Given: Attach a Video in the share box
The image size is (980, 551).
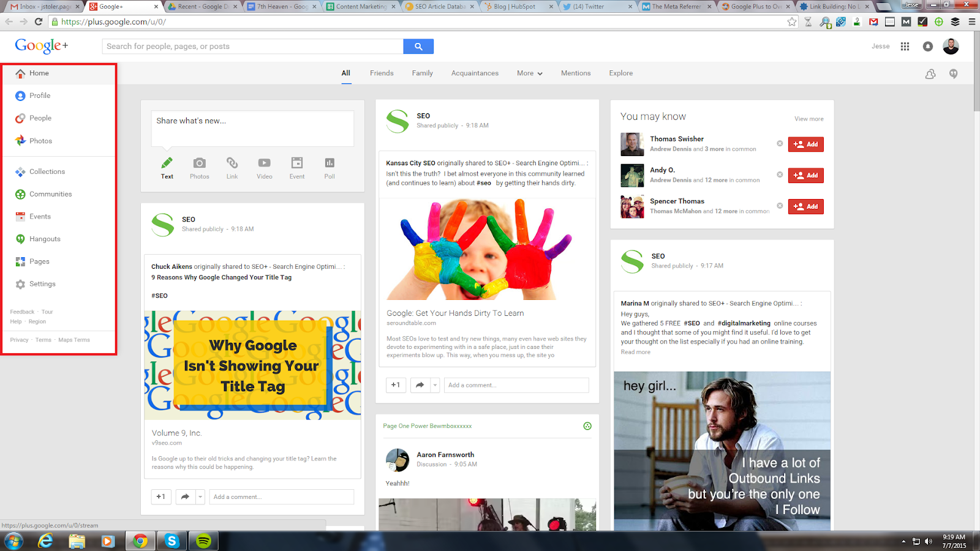Looking at the screenshot, I should pos(265,168).
